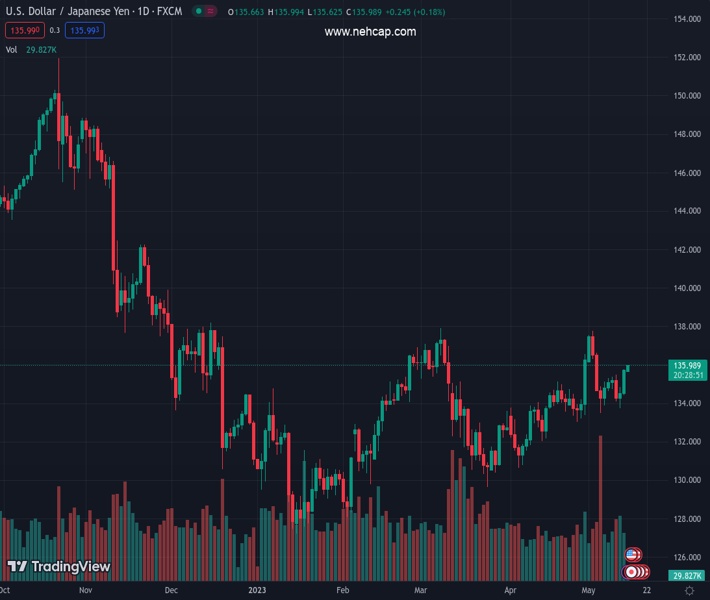Click the approximately-equal data status icon
Image resolution: width=710 pixels, height=600 pixels.
click(213, 12)
